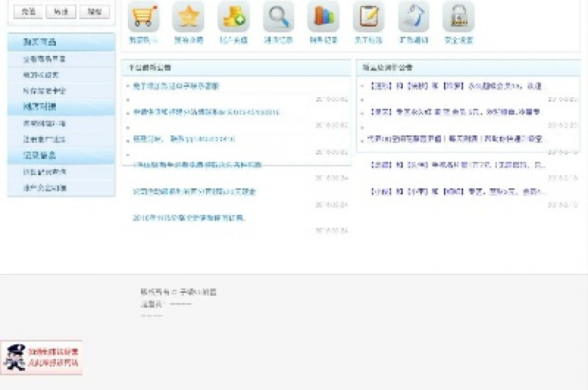This screenshot has height=390, width=588.
Task: Click the middle of the three top-left buttons
Action: tap(60, 11)
